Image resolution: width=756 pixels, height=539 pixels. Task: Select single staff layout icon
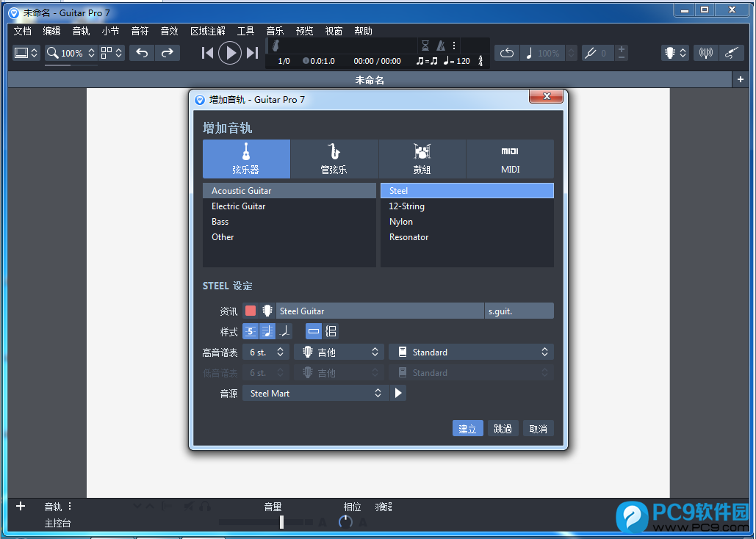point(314,331)
